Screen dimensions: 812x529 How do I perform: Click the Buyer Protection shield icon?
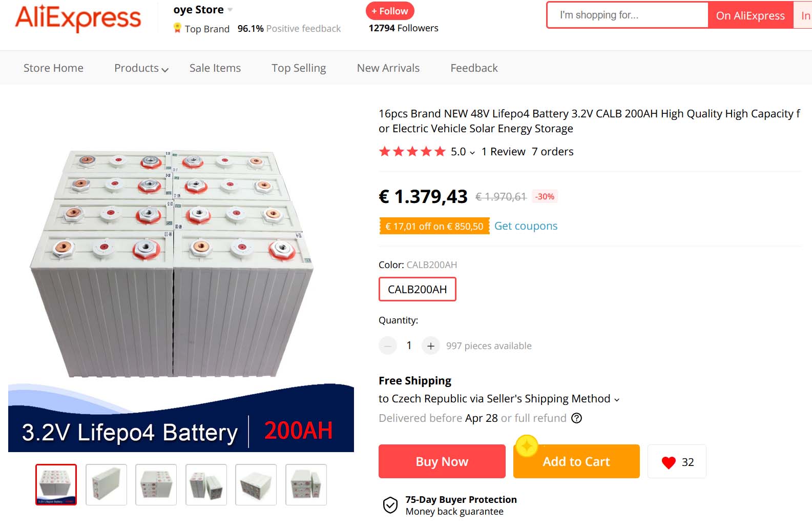point(390,505)
